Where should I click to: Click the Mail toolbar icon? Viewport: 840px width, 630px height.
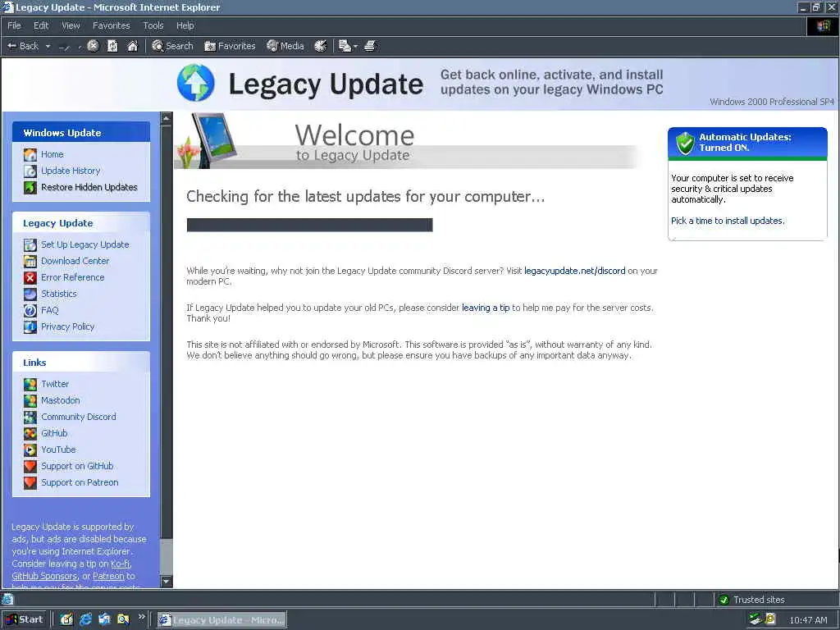tap(345, 46)
